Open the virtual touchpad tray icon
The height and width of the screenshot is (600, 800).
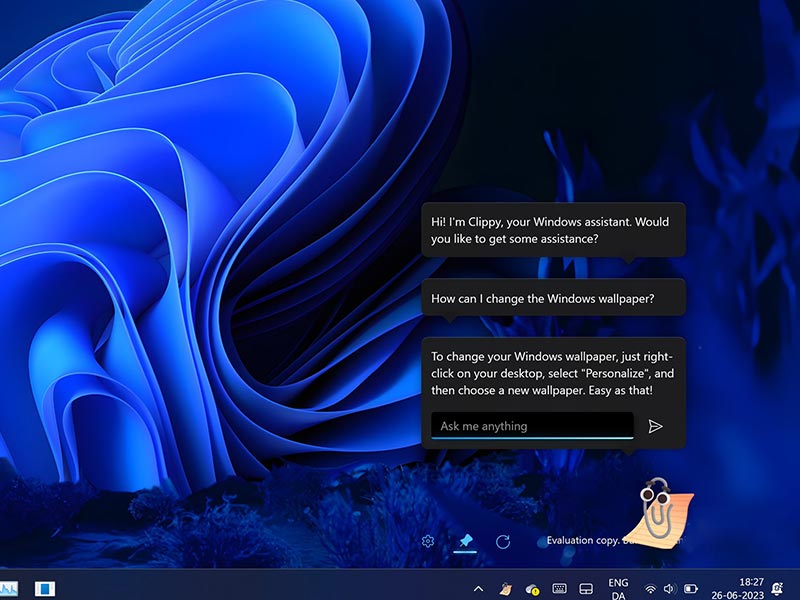click(586, 589)
